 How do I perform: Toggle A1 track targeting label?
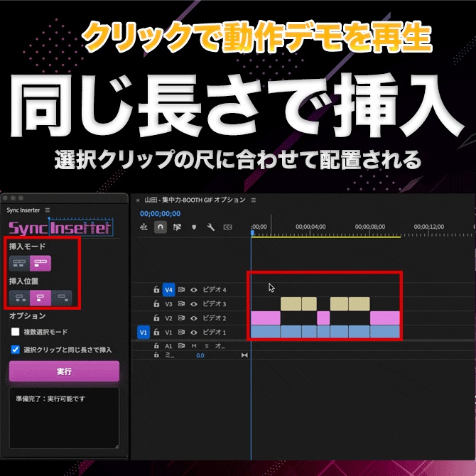coord(168,346)
